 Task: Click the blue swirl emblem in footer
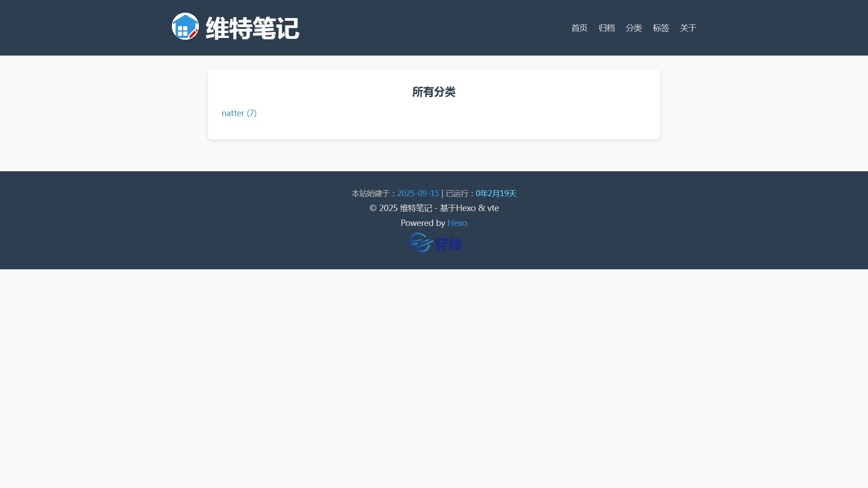(420, 243)
